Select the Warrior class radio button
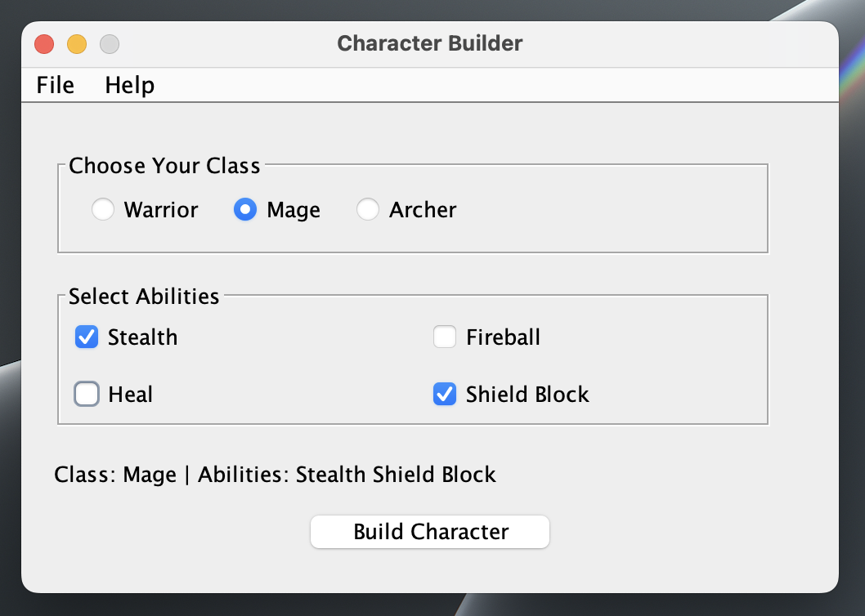865x616 pixels. pos(103,210)
